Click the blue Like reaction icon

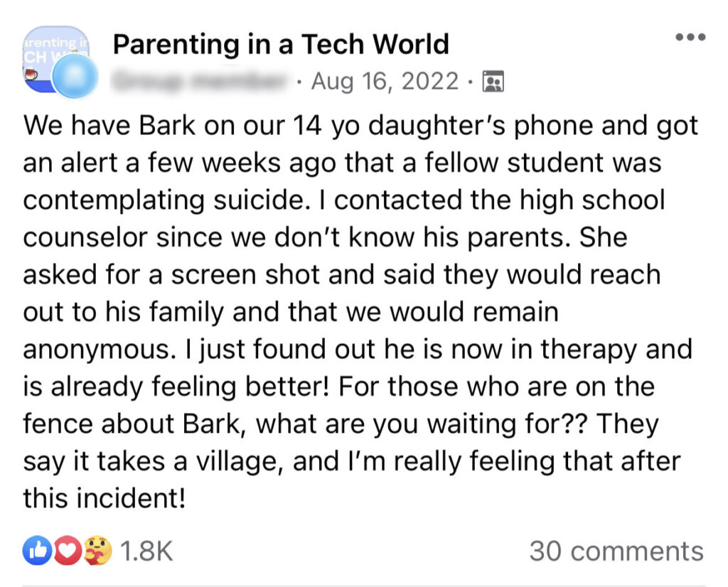pyautogui.click(x=38, y=551)
